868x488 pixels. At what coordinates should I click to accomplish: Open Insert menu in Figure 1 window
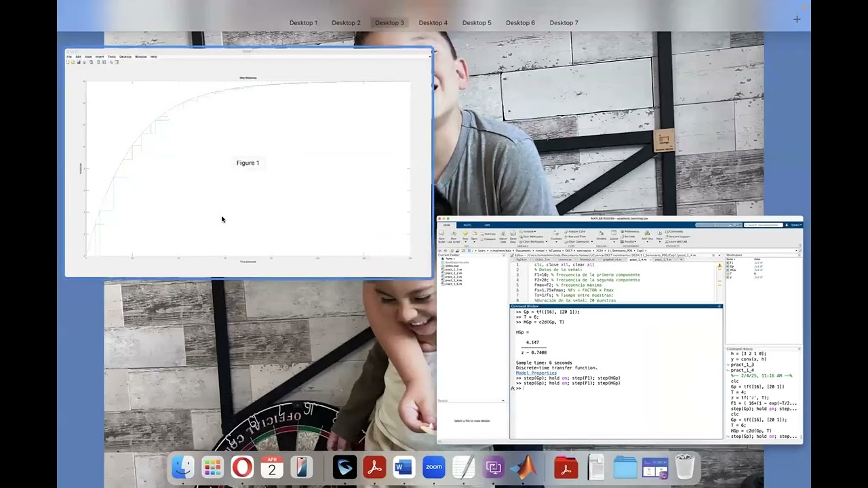[100, 57]
